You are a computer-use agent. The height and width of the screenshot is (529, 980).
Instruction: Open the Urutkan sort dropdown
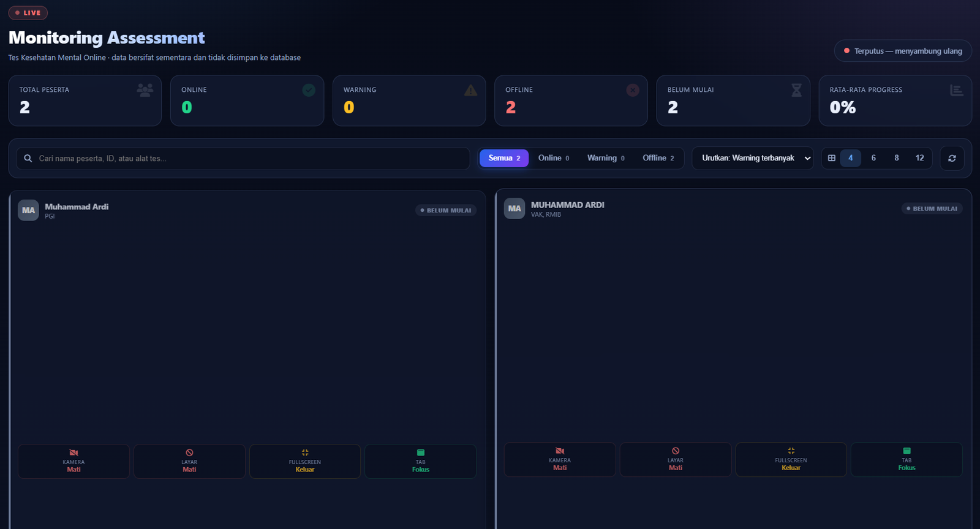tap(753, 158)
